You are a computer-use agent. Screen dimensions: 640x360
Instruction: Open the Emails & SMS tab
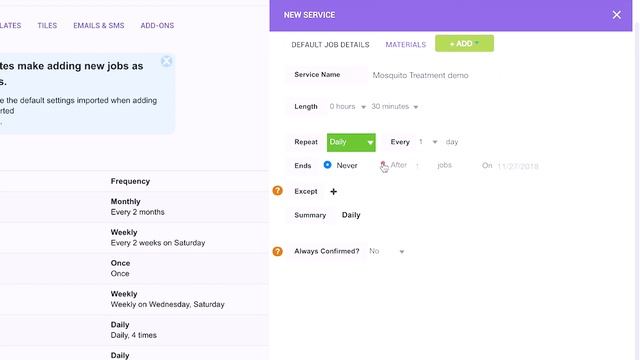(99, 25)
